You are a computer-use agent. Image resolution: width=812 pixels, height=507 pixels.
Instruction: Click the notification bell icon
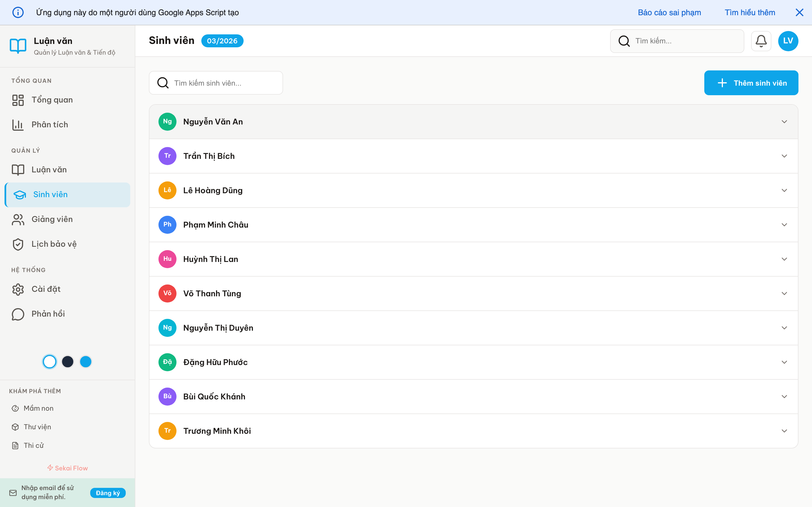tap(761, 41)
